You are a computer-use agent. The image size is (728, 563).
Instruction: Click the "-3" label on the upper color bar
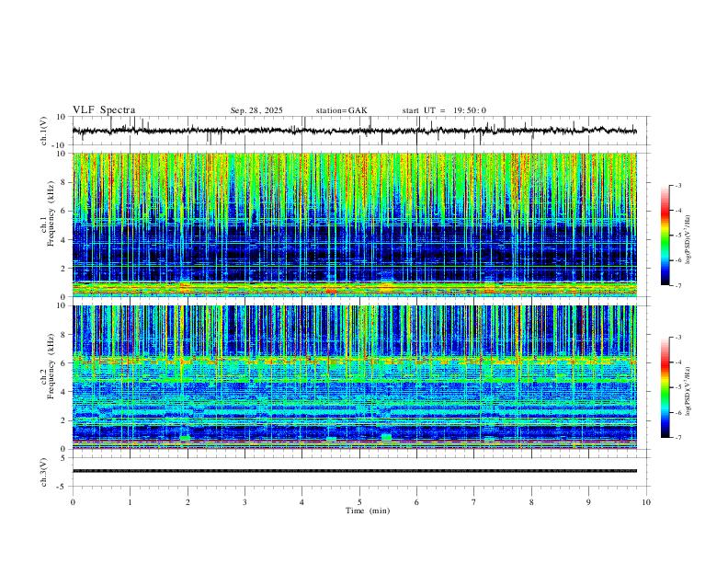point(678,185)
